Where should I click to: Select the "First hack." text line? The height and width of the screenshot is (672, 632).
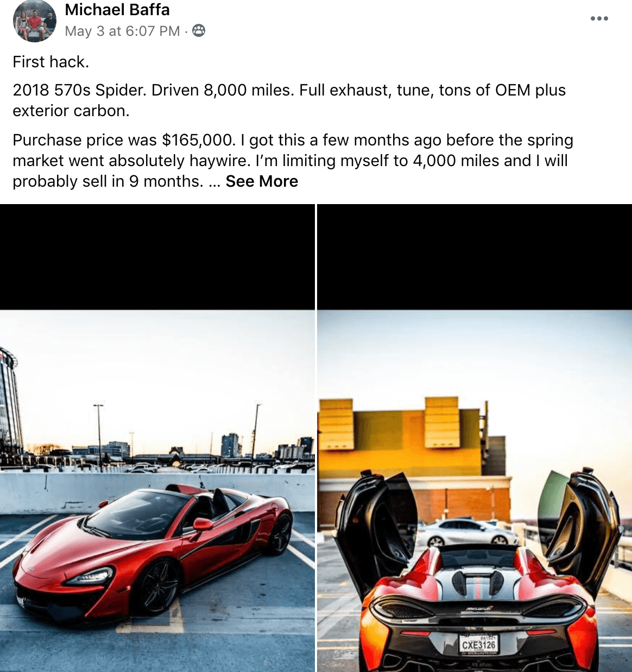(50, 62)
